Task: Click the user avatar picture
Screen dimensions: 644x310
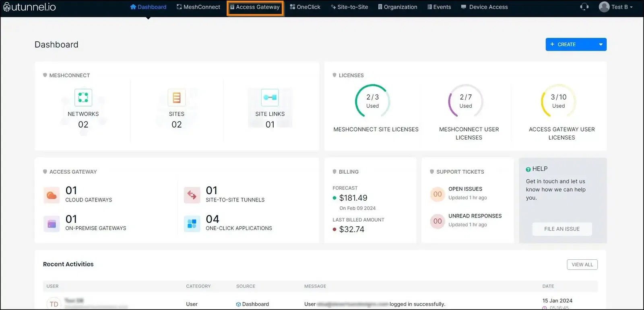Action: 604,7
